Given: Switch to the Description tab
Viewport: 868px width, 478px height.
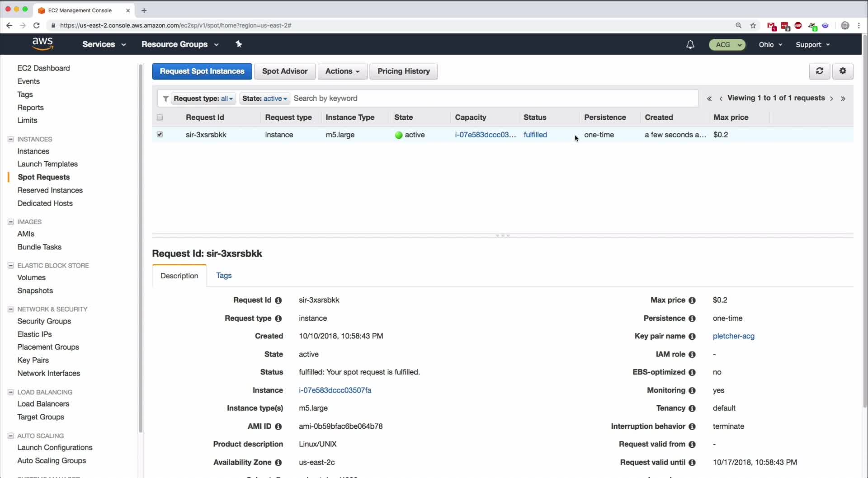Looking at the screenshot, I should (179, 276).
